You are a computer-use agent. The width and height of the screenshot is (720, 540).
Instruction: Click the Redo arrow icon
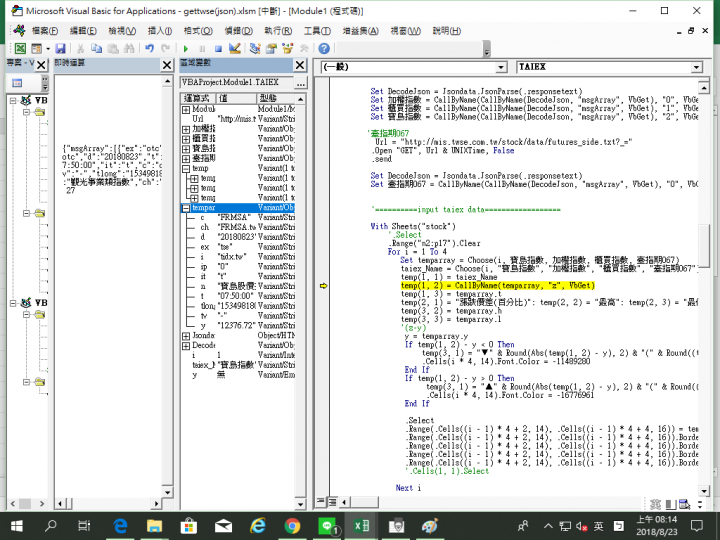tap(166, 48)
